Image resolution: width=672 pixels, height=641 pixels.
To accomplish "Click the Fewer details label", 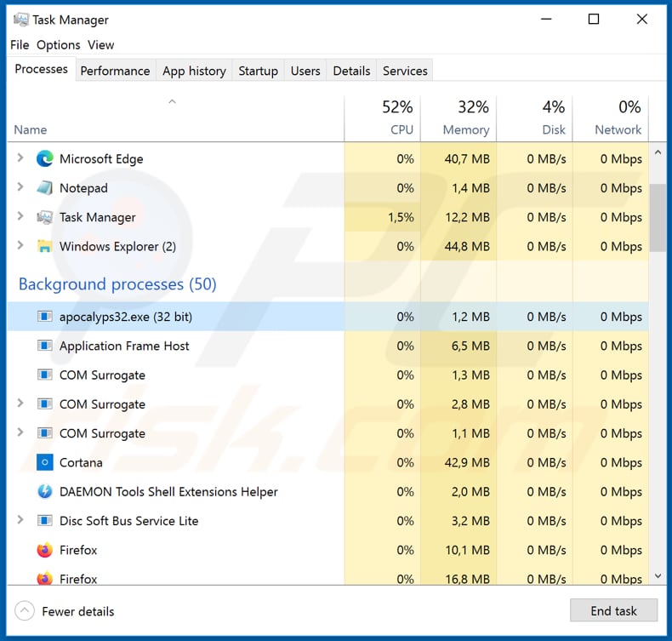I will tap(78, 611).
